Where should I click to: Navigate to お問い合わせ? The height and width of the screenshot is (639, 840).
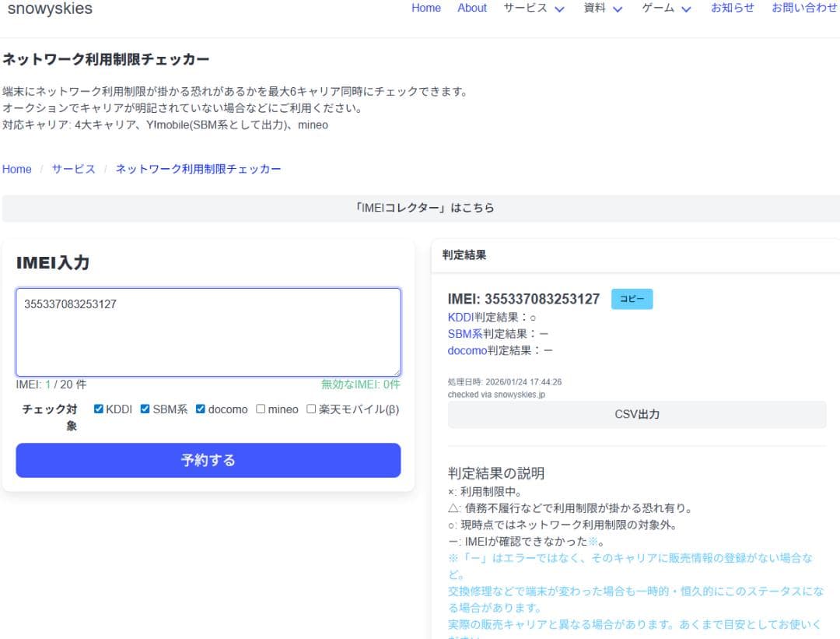(x=803, y=9)
